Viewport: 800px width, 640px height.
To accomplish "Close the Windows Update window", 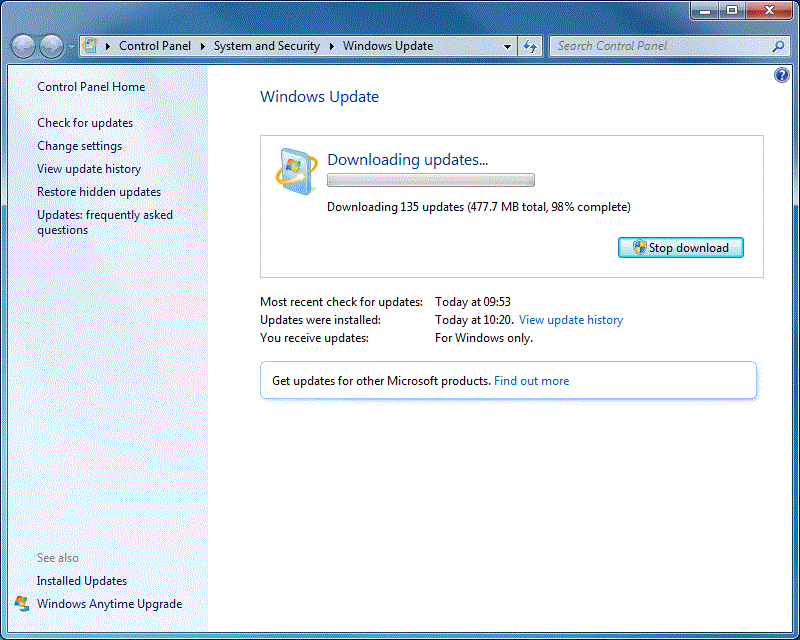I will (769, 10).
